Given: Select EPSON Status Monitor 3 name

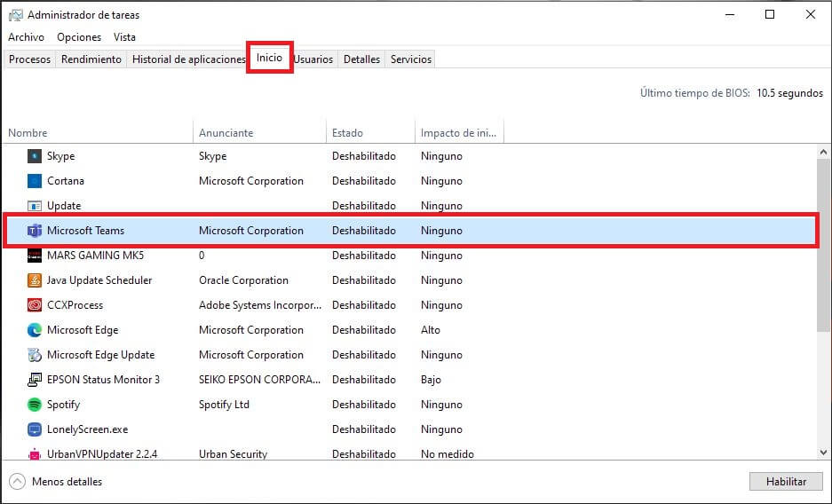Looking at the screenshot, I should coord(104,380).
